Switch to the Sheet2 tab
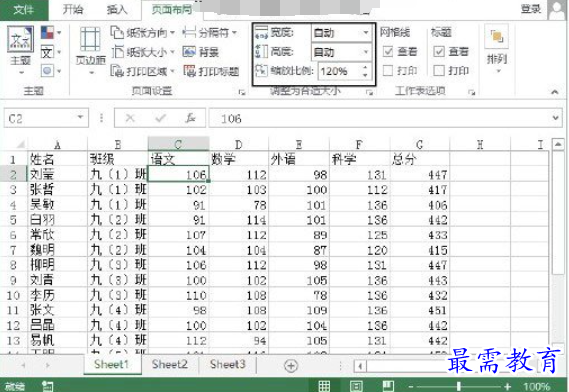 [170, 364]
